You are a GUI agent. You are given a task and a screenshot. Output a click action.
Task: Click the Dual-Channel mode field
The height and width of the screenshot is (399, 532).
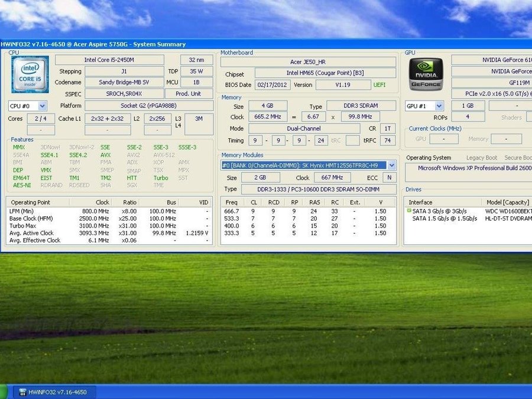304,129
